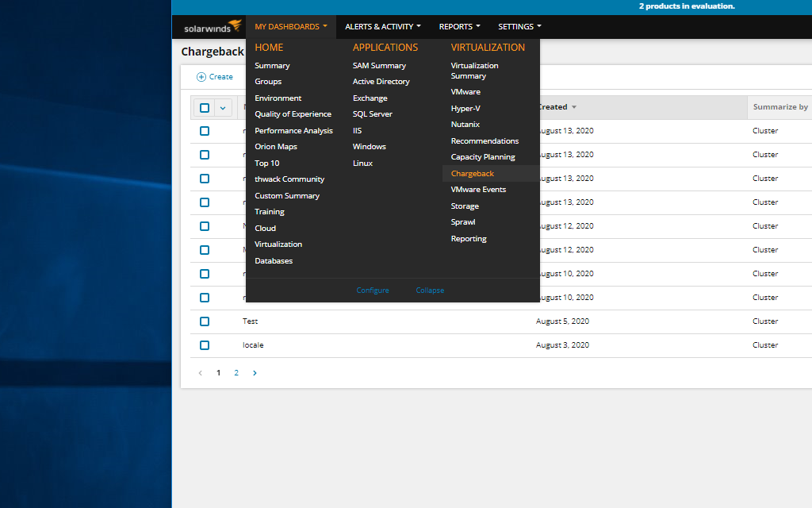Open Quality of Experience dashboard

point(293,114)
